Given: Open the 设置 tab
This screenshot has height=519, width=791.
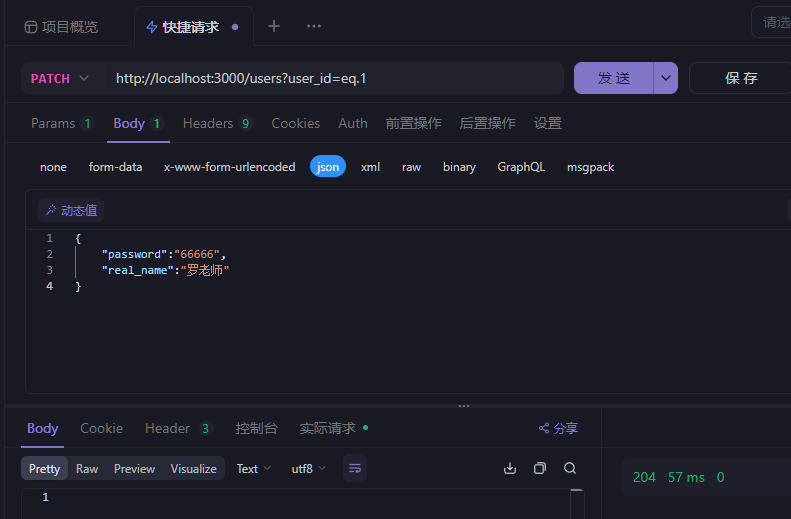Looking at the screenshot, I should pos(548,124).
